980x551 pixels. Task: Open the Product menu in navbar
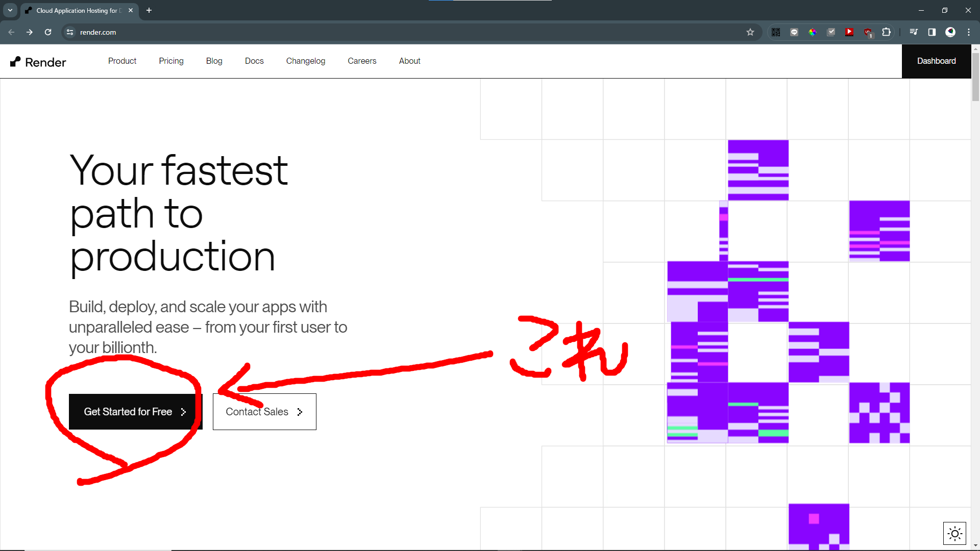point(122,61)
